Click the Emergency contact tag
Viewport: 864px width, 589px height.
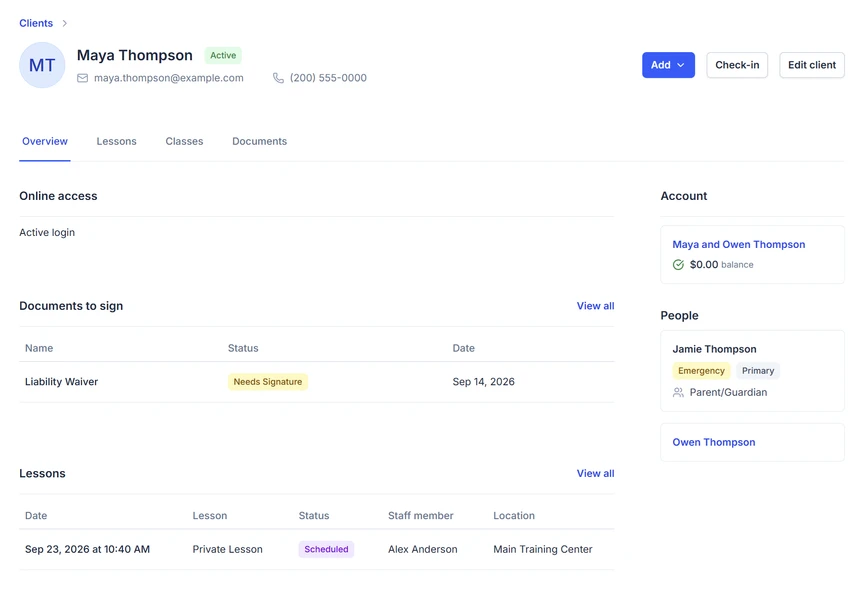point(701,371)
